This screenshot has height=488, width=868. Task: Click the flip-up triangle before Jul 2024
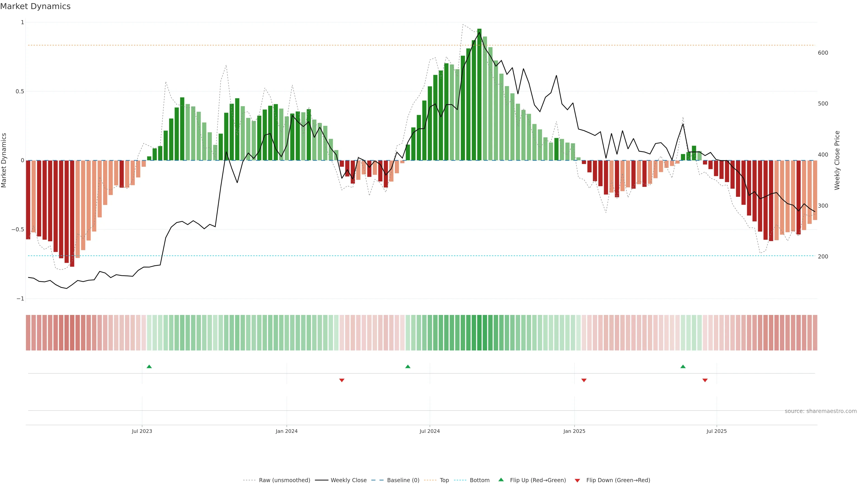(408, 366)
